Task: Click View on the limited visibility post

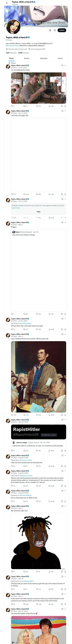Action: click(39, 211)
